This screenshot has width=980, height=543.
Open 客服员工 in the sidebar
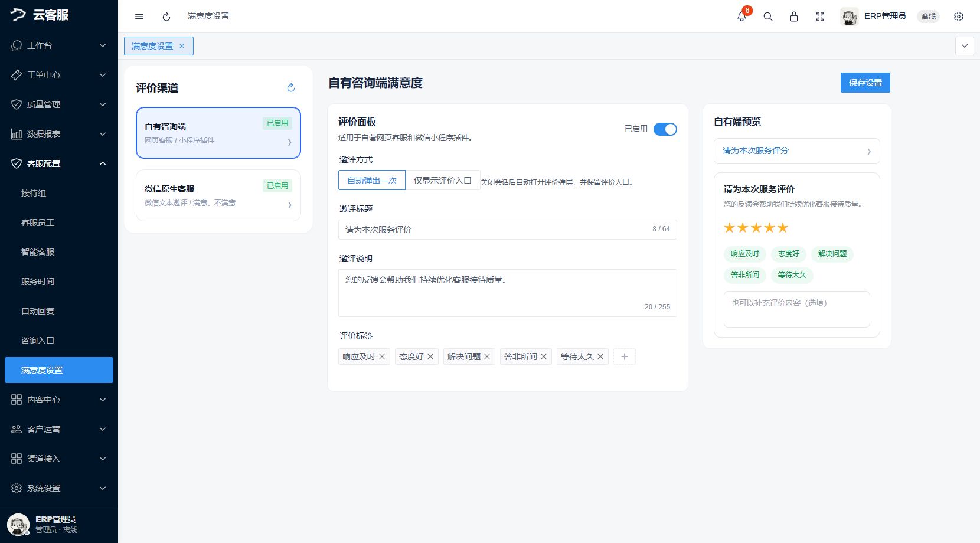[59, 223]
